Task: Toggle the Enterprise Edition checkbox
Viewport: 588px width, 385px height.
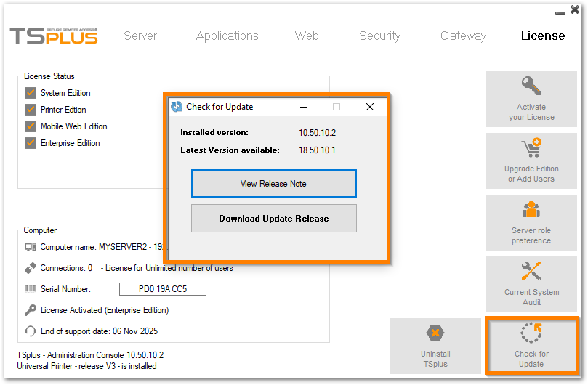Action: coord(31,143)
